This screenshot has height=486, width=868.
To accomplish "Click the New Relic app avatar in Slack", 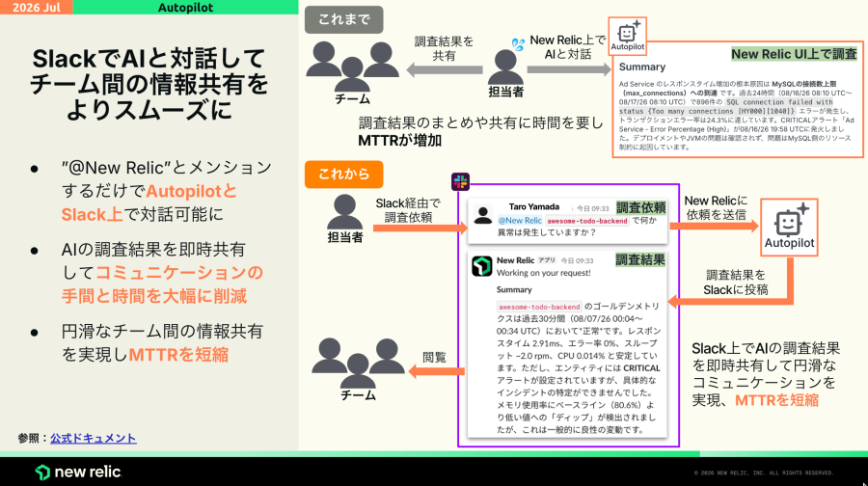I will click(481, 266).
